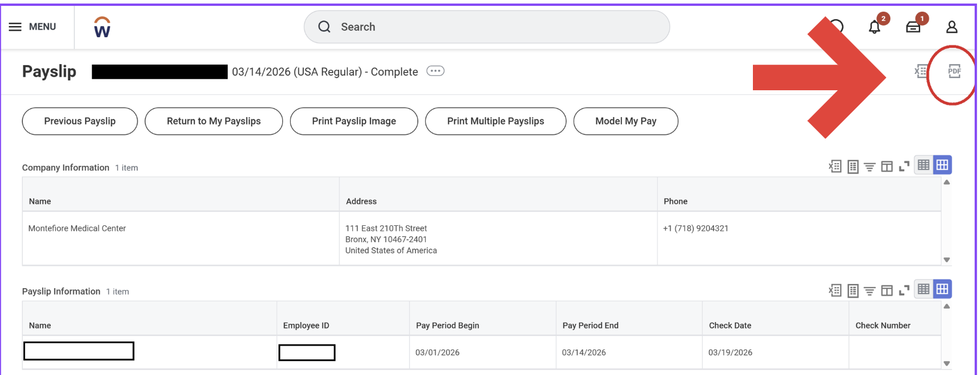Click Print Payslip Image button
The width and height of the screenshot is (980, 375).
[353, 121]
